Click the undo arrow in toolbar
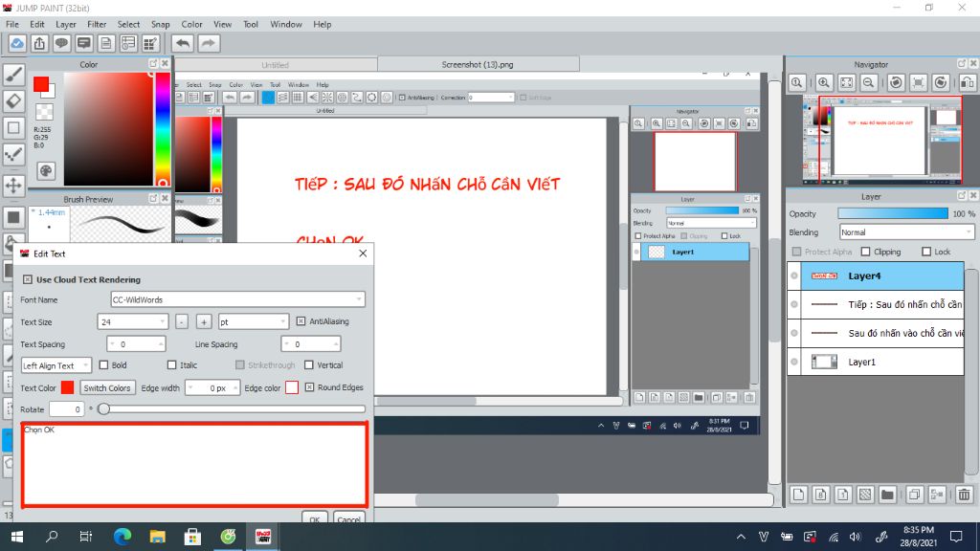The width and height of the screenshot is (980, 551). 183,43
